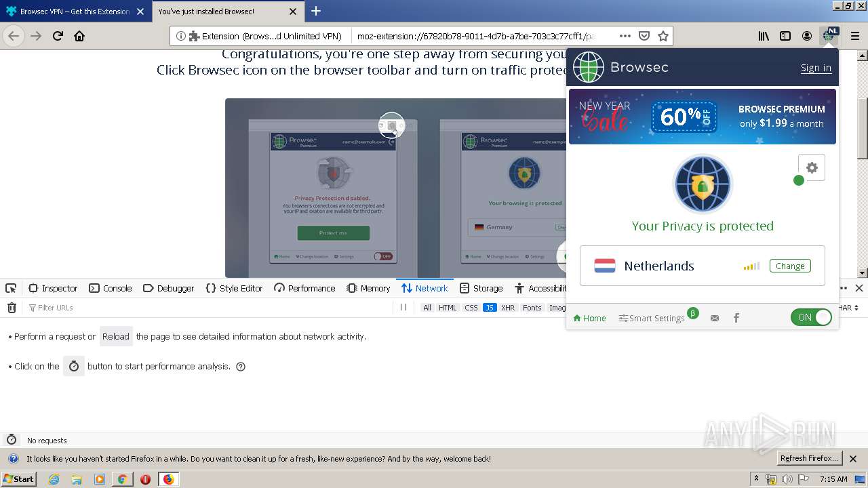Open a new tab

(x=316, y=11)
